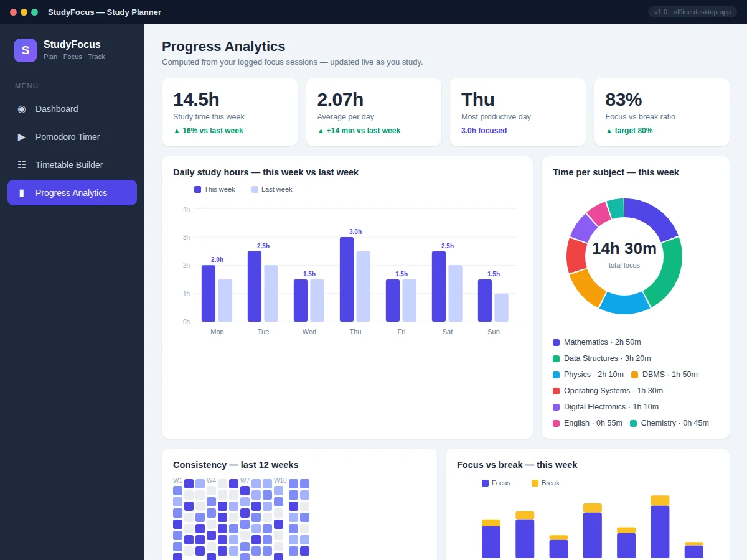747x560 pixels.
Task: Click 'Mathematics · 2h 50m' legend text
Action: pos(602,342)
